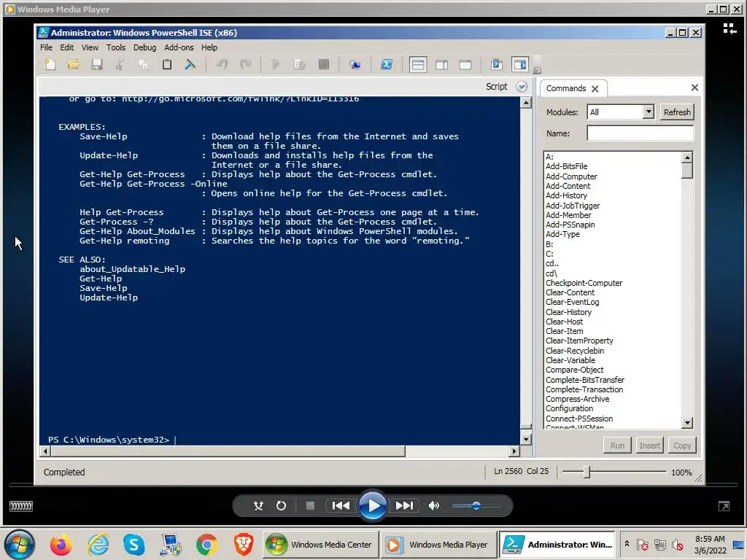Viewport: 747px width, 560px height.
Task: Click the Run Selection icon
Action: [300, 65]
